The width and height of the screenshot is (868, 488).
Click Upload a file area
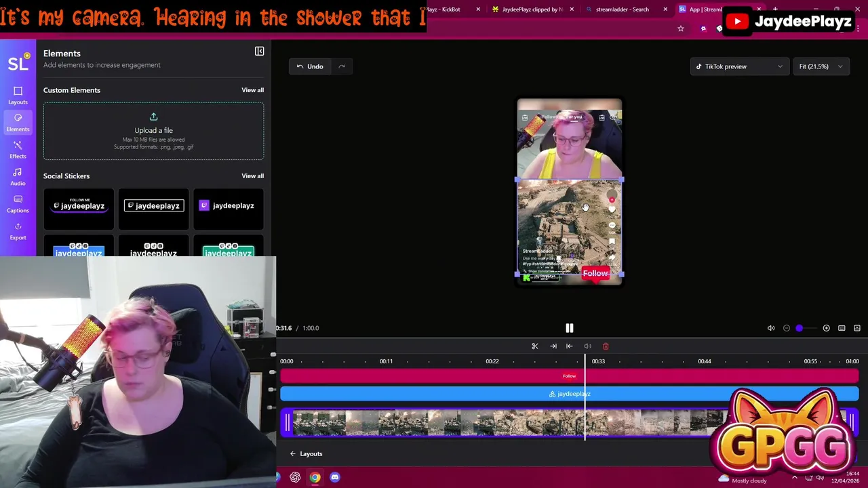[153, 131]
